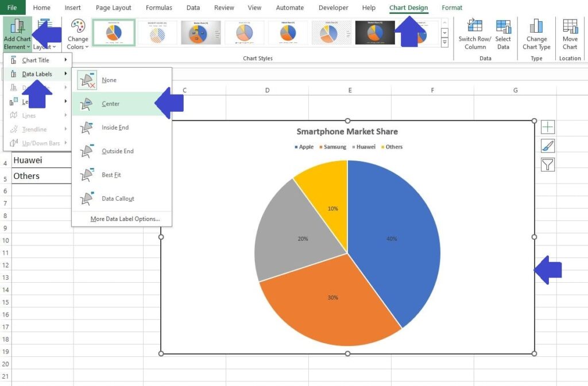The height and width of the screenshot is (386, 588).
Task: Open Chart Styles with the brush icon
Action: (x=547, y=145)
